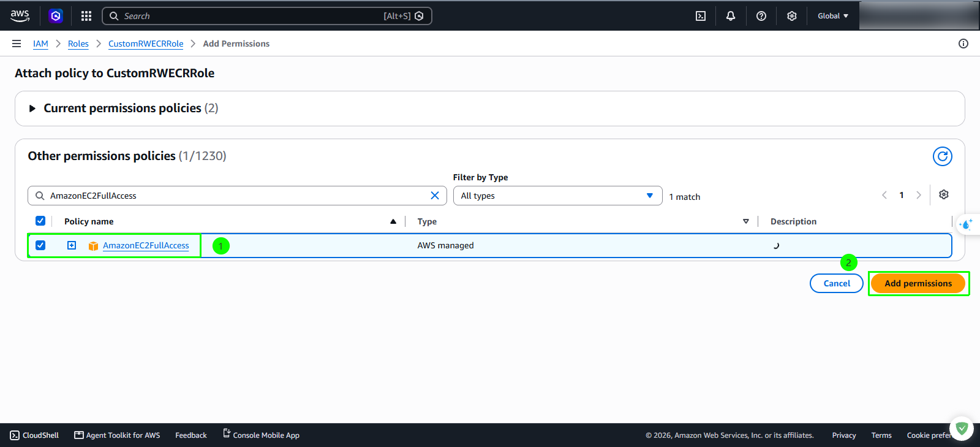Toggle the side navigation hamburger menu
The image size is (980, 447).
pyautogui.click(x=17, y=44)
